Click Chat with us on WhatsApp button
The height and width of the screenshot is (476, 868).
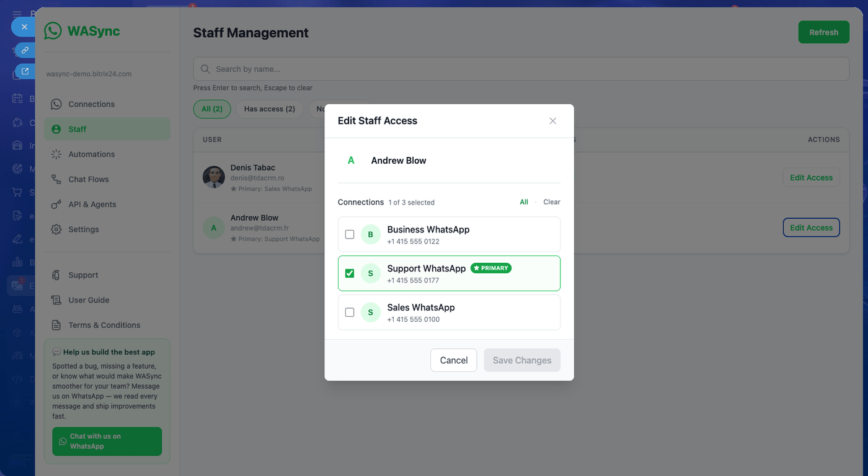pos(107,441)
